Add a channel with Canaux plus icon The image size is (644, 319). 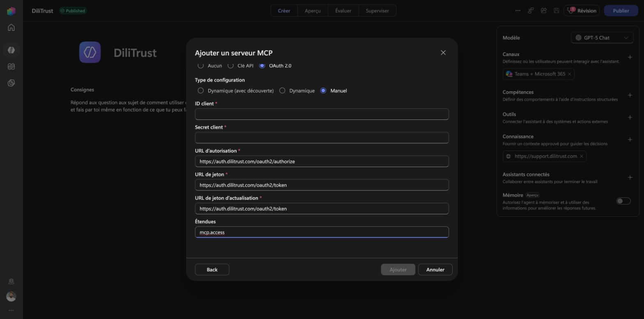[x=630, y=57]
